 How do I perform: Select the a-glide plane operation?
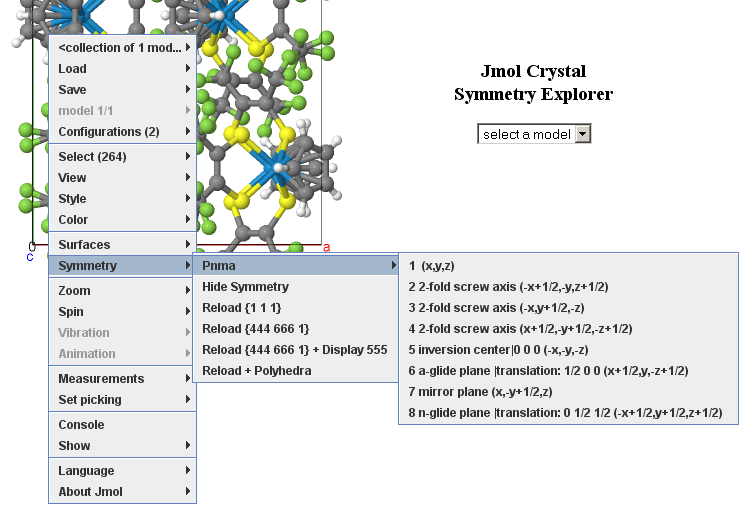[548, 371]
